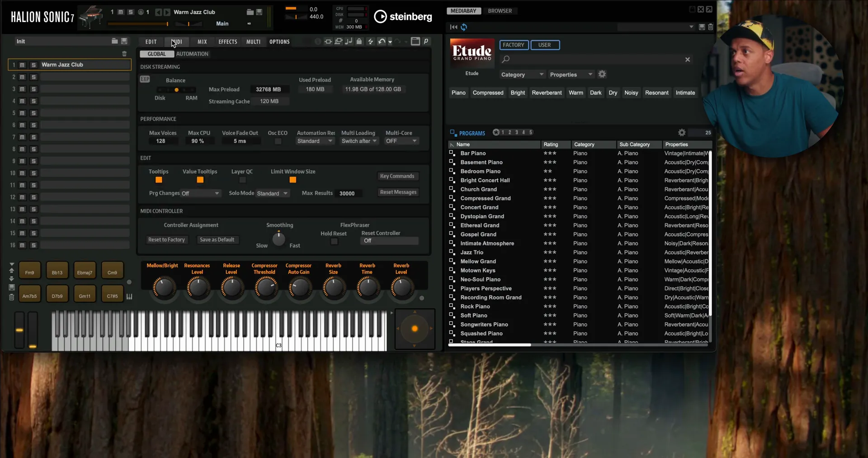Open the Automation Res Standard dropdown
The image size is (868, 458).
click(315, 141)
